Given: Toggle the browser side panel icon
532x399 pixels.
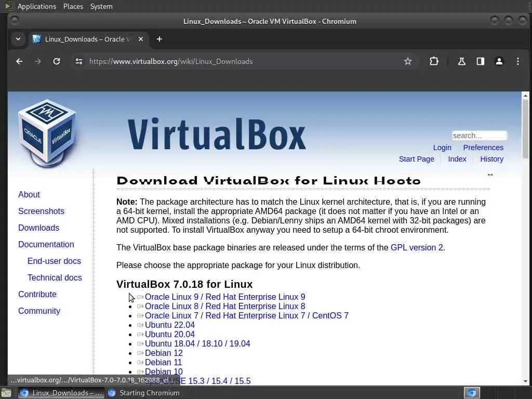Looking at the screenshot, I should [480, 61].
